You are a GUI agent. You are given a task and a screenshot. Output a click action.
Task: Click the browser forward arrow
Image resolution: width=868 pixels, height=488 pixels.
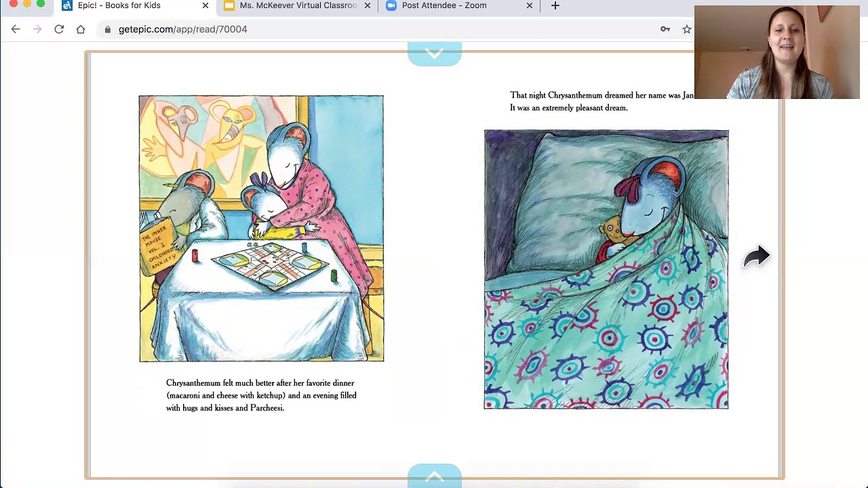tap(37, 29)
